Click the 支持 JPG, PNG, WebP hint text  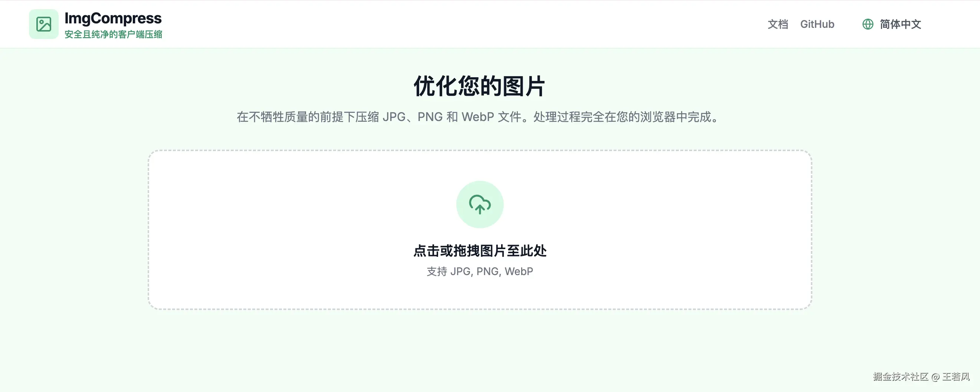click(x=480, y=271)
